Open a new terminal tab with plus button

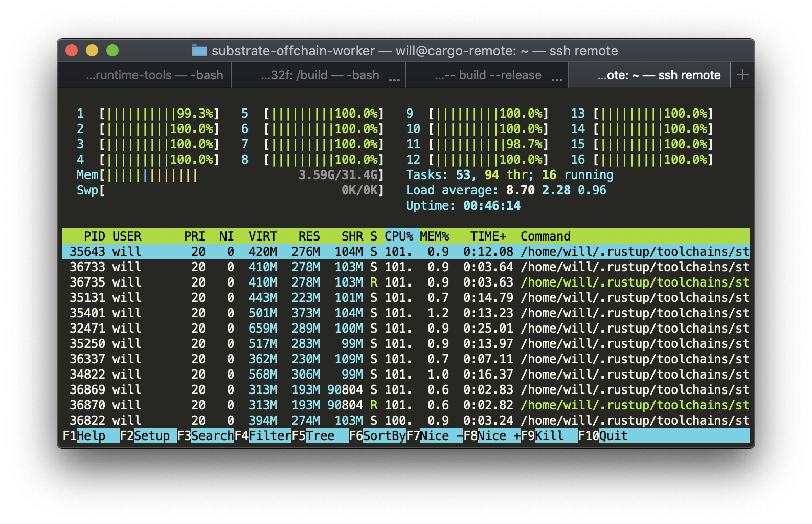click(743, 75)
